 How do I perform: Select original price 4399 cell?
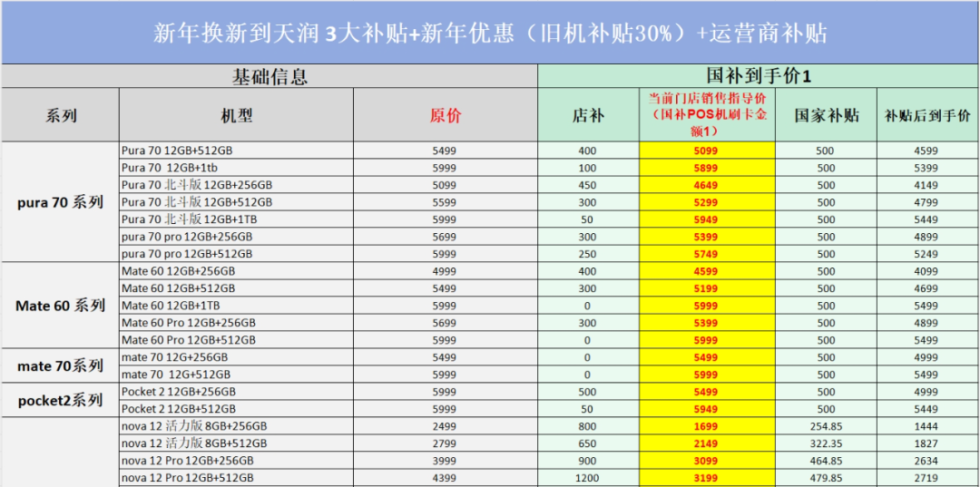[446, 478]
